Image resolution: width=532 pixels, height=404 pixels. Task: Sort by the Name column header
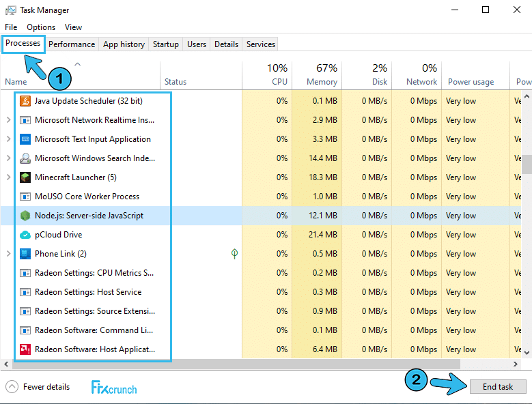coord(80,75)
